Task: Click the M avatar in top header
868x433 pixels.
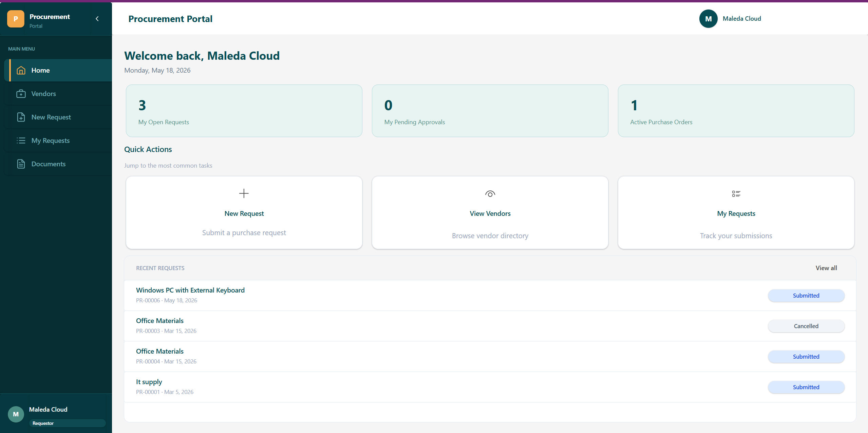Action: (708, 19)
